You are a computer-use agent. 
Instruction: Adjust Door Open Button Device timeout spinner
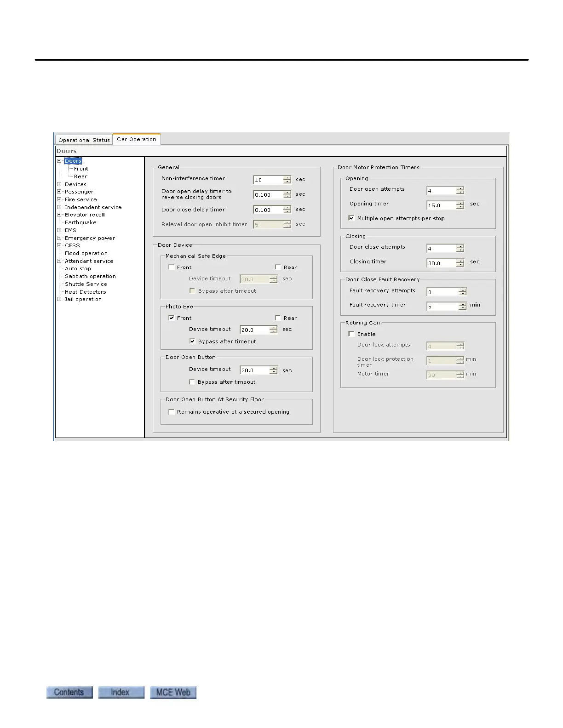tap(274, 370)
